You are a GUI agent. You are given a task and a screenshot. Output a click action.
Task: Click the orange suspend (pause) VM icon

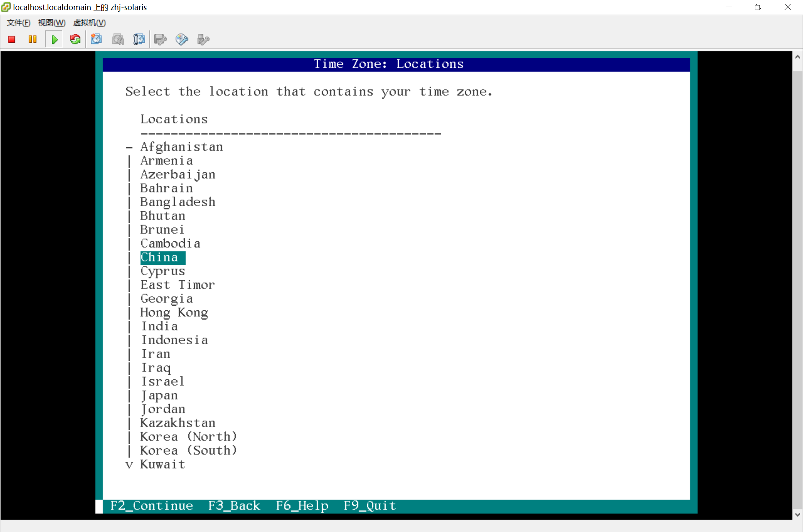33,39
